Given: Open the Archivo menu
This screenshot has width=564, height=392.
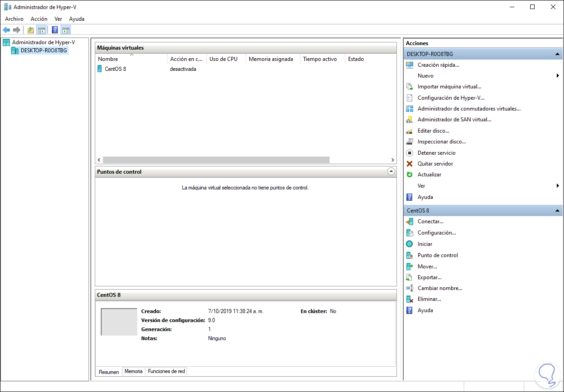Looking at the screenshot, I should coord(14,19).
